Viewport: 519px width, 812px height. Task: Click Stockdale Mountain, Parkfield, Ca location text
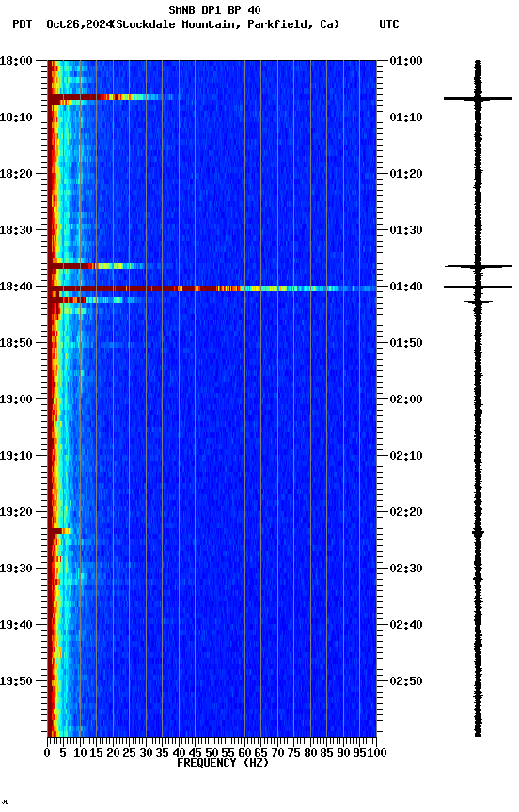pyautogui.click(x=225, y=24)
